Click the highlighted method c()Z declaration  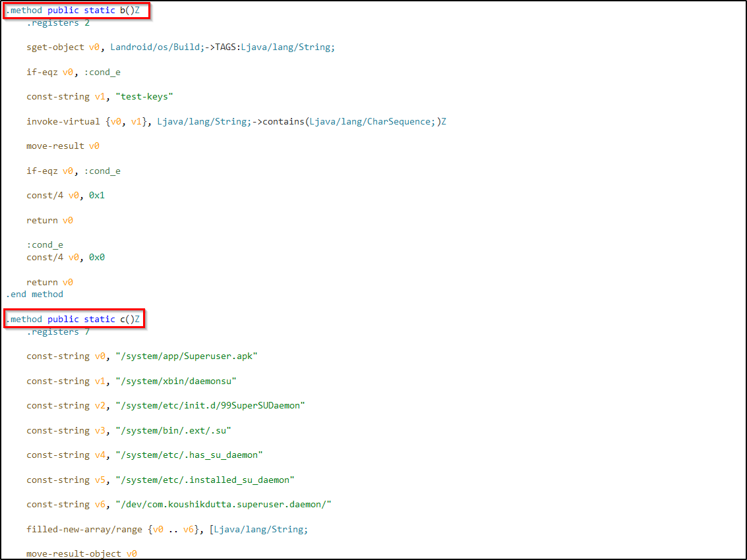pos(73,320)
